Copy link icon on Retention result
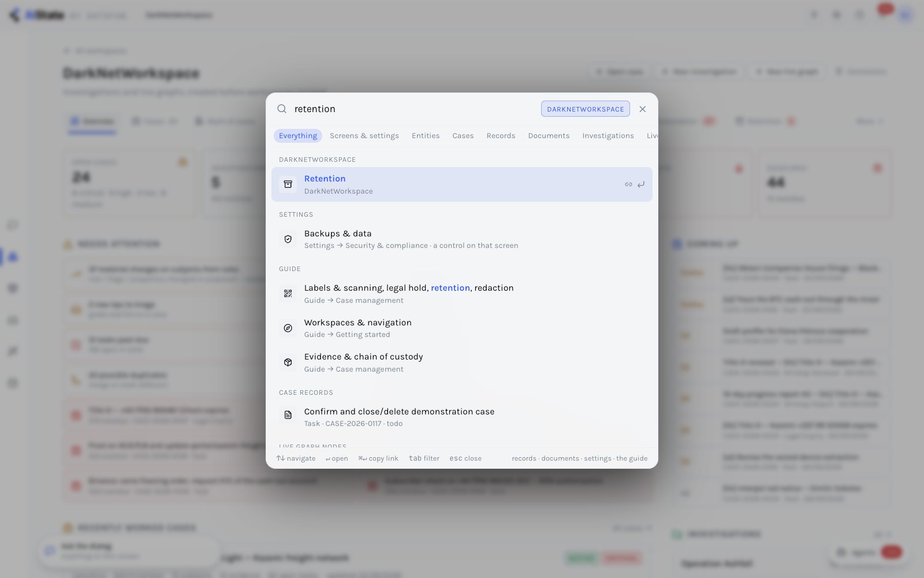This screenshot has width=924, height=578. pos(628,184)
